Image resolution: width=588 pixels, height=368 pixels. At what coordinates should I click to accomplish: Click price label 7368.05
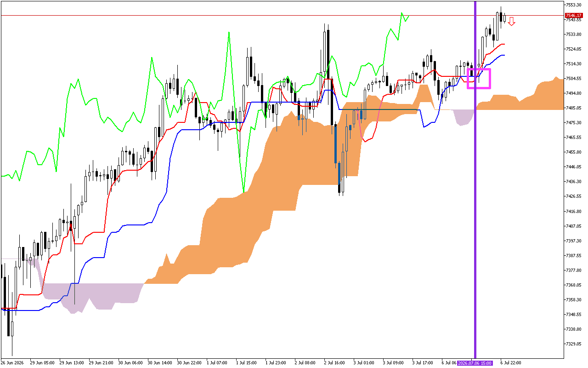[574, 285]
